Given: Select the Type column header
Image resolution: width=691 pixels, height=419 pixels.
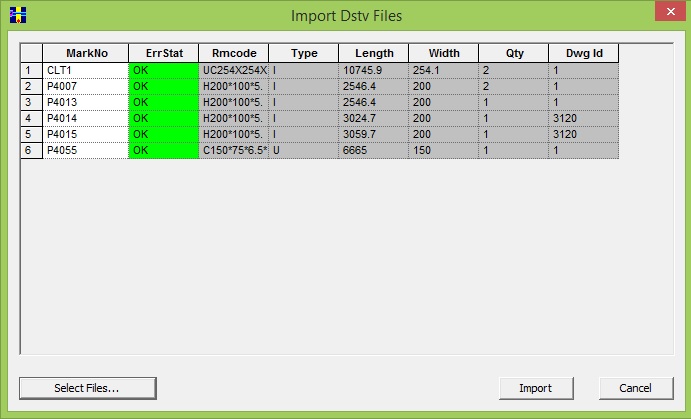Looking at the screenshot, I should pos(303,53).
